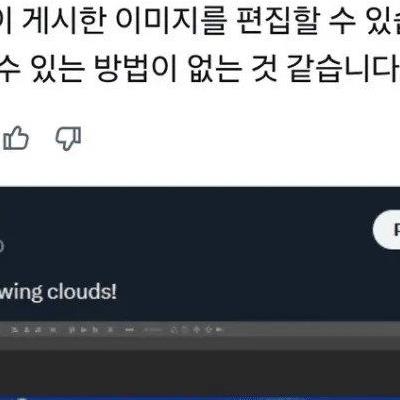Click the three-dots icon in the toolbar strip
The image size is (400, 400).
point(129,330)
